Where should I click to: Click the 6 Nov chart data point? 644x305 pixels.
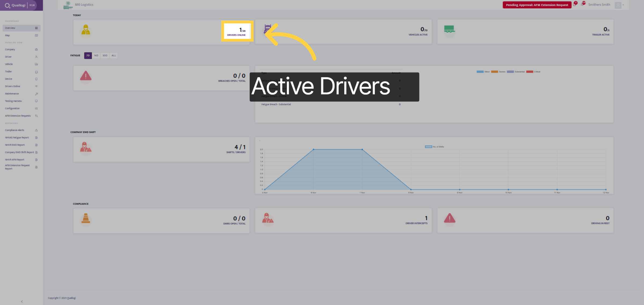(x=313, y=149)
